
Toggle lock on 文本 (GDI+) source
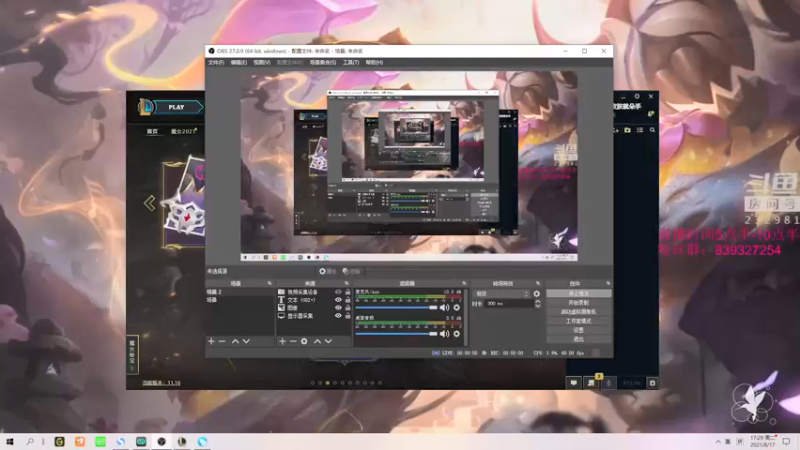[347, 300]
